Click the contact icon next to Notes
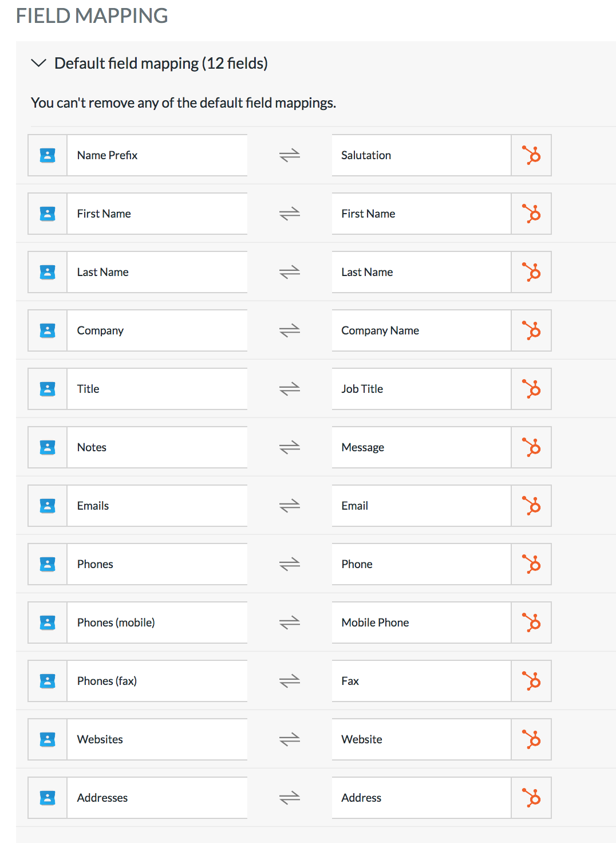Image resolution: width=616 pixels, height=843 pixels. coord(48,447)
